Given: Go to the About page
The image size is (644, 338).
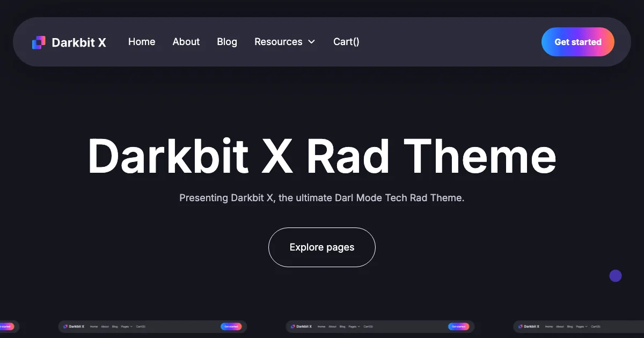Looking at the screenshot, I should pyautogui.click(x=186, y=42).
